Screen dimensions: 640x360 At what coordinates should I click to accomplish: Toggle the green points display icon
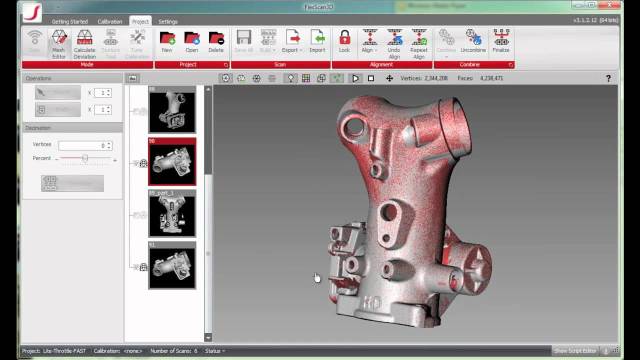337,78
